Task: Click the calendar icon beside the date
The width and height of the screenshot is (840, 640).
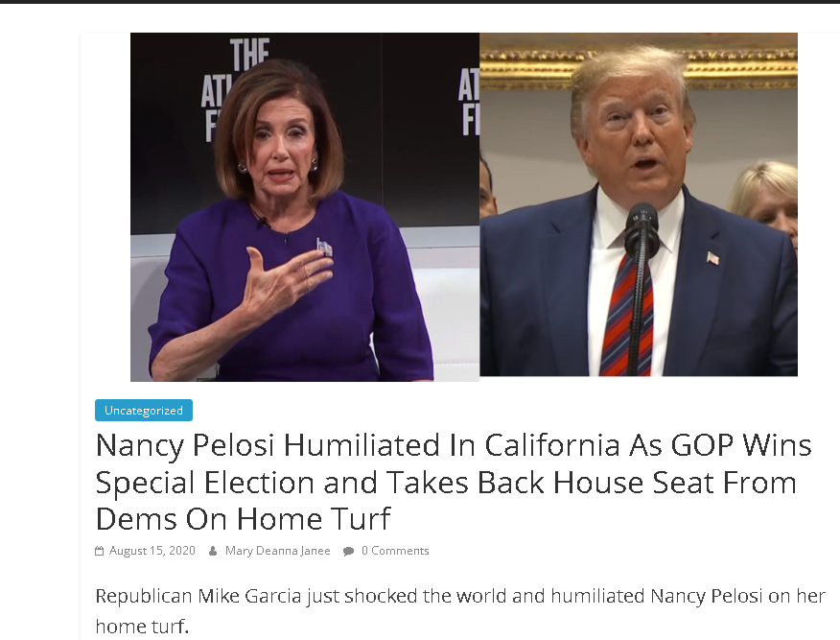Action: point(100,551)
